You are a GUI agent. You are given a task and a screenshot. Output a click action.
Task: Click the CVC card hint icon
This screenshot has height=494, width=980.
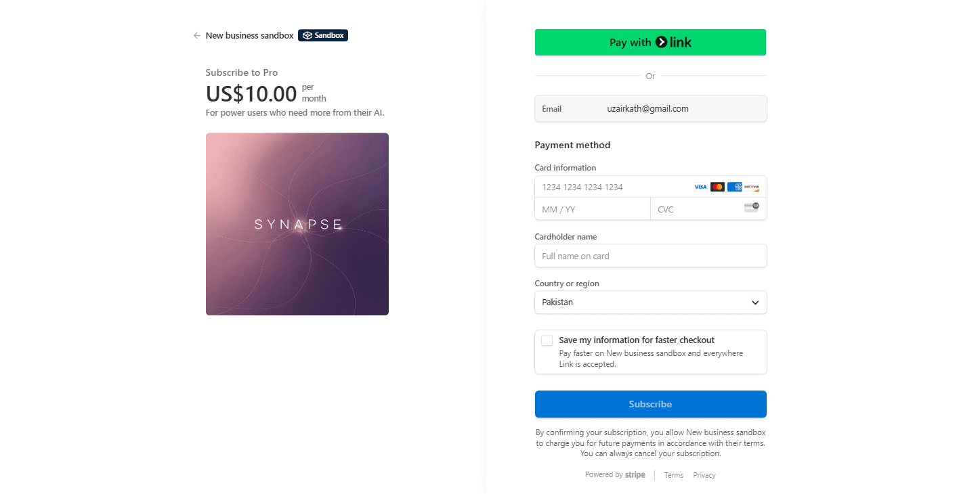[x=751, y=208]
